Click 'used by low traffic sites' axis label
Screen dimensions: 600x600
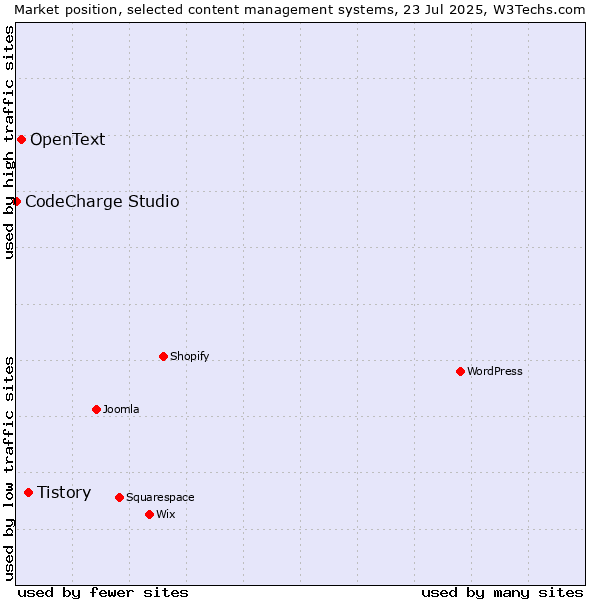pyautogui.click(x=8, y=469)
